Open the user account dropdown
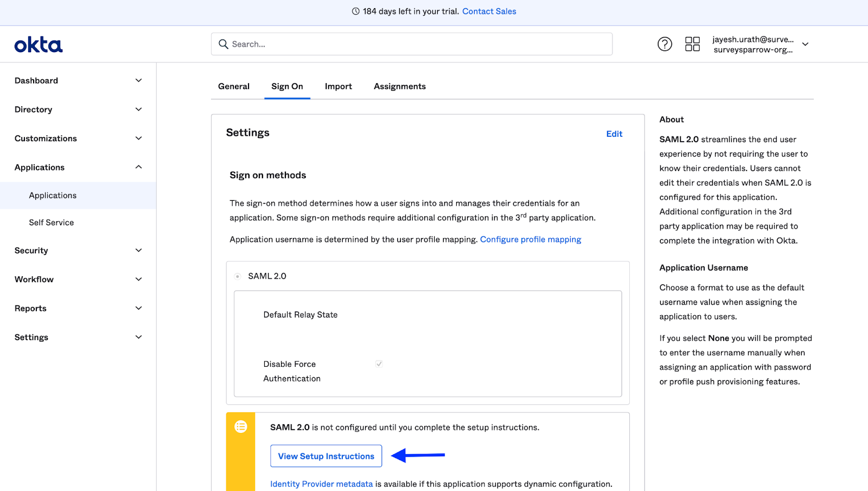Viewport: 868px width, 491px height. (x=760, y=44)
